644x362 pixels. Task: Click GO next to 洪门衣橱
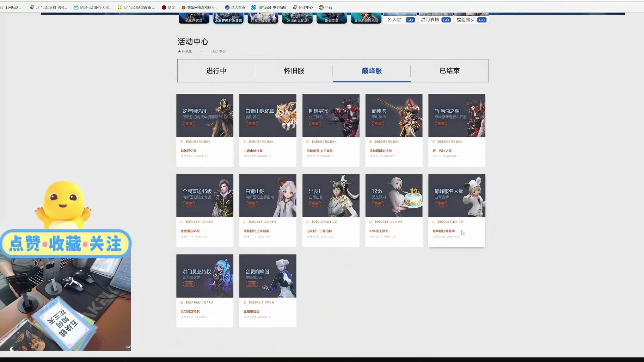click(446, 20)
